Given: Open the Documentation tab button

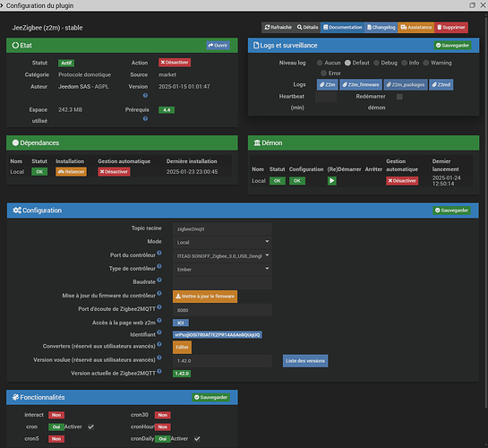Looking at the screenshot, I should coord(343,28).
